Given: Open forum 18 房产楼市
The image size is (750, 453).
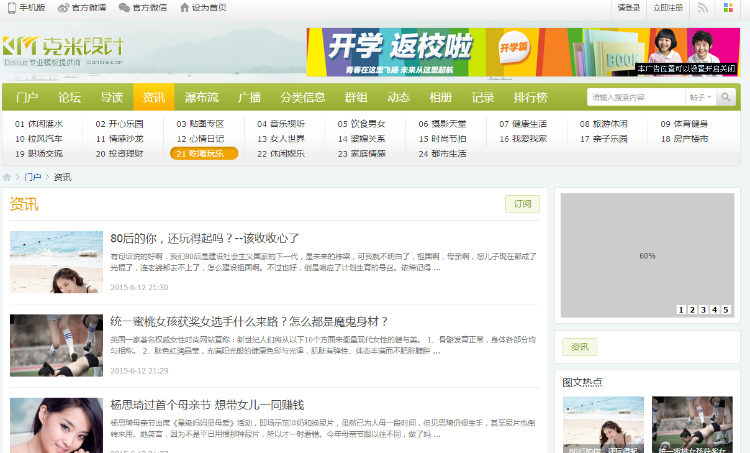Looking at the screenshot, I should (x=684, y=139).
